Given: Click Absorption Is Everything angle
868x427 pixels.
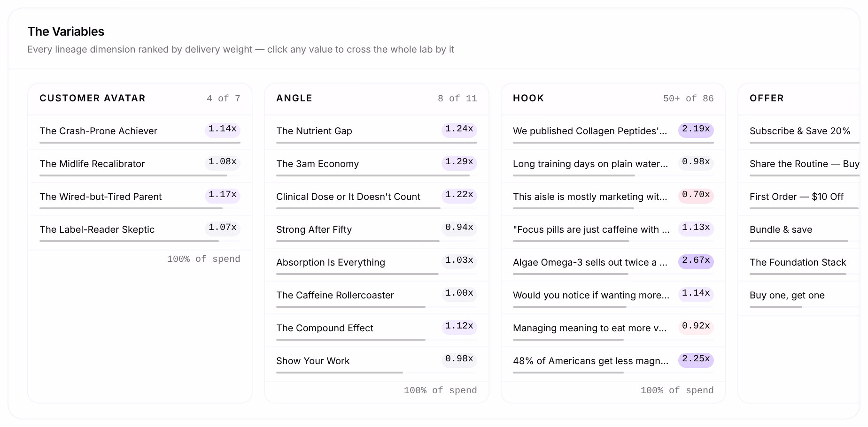Looking at the screenshot, I should (x=377, y=264).
